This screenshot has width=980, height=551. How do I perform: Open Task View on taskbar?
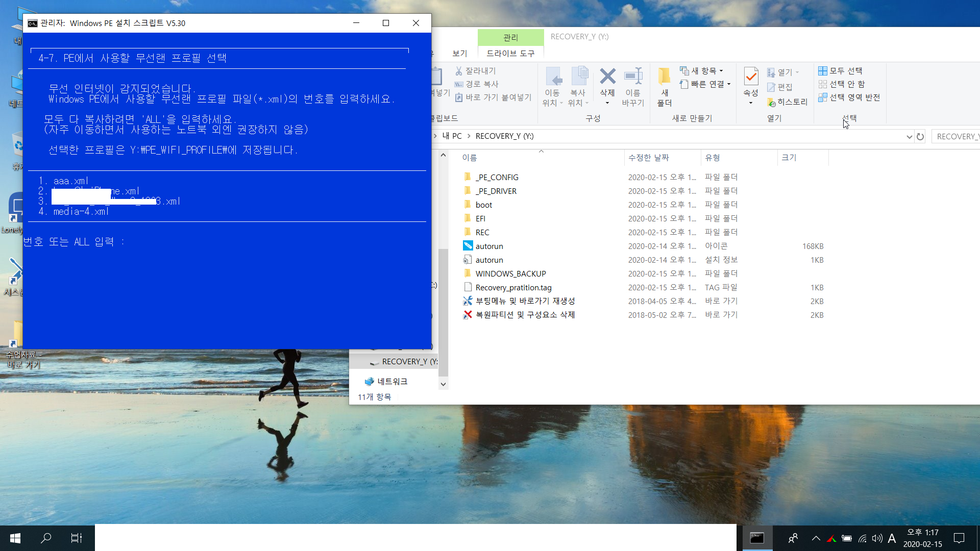(76, 538)
